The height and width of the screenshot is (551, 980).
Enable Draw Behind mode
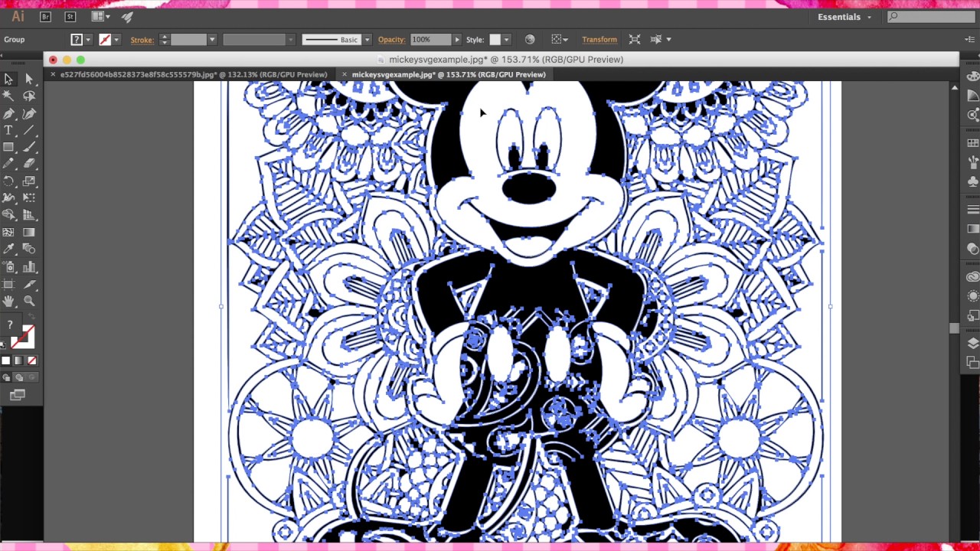point(19,377)
